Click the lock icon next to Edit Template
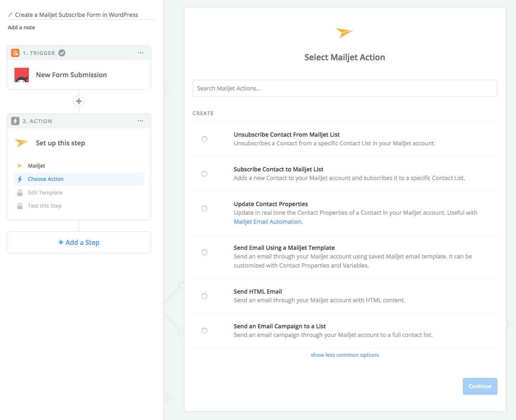 click(20, 193)
